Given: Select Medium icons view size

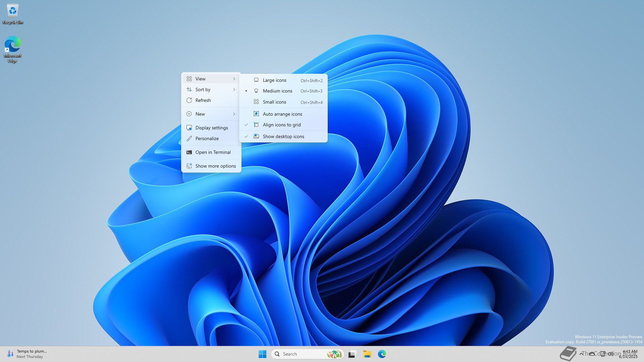Looking at the screenshot, I should tap(277, 91).
